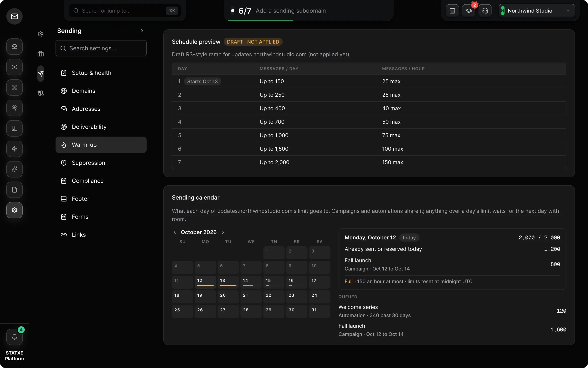The height and width of the screenshot is (368, 588).
Task: Open Deliverability settings
Action: 101,127
